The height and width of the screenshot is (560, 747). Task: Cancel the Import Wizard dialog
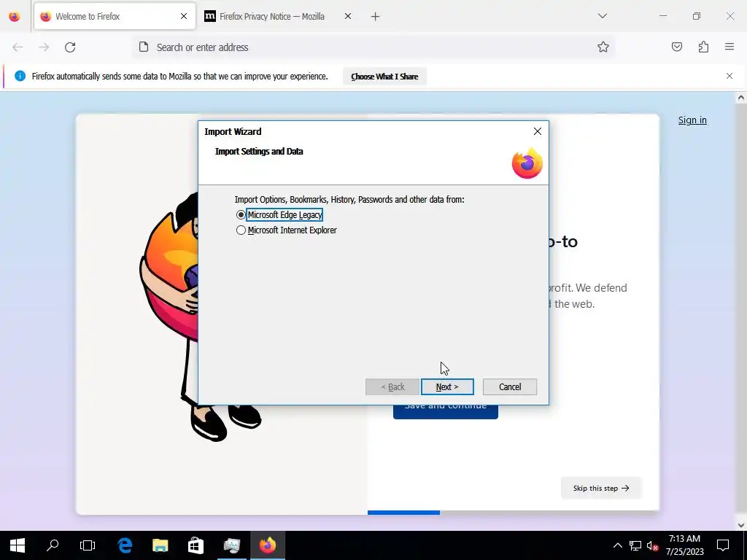coord(510,386)
